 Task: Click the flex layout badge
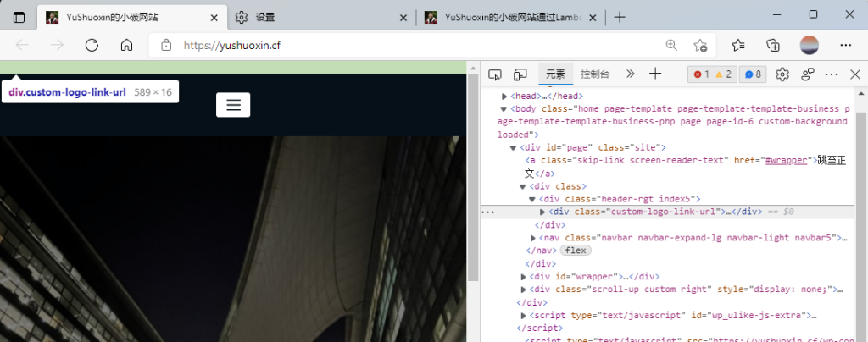click(575, 251)
